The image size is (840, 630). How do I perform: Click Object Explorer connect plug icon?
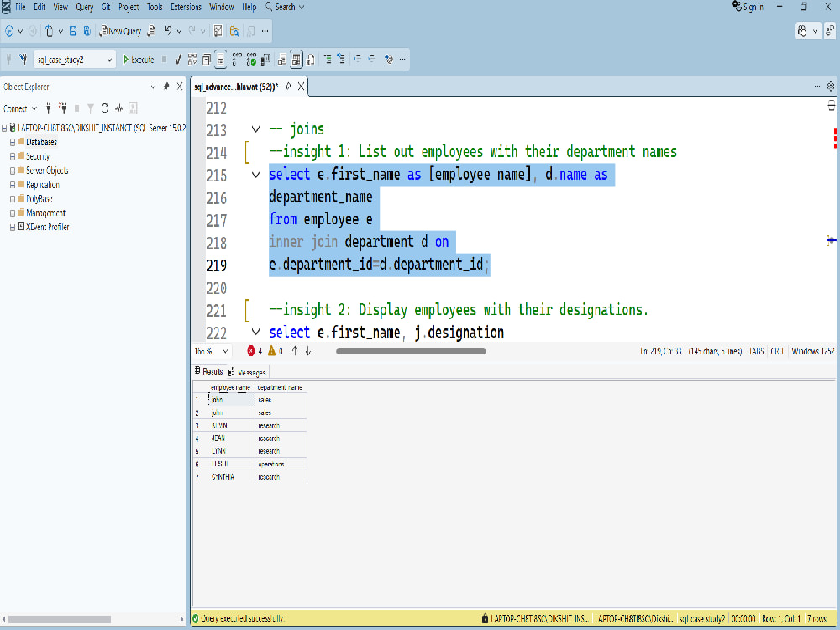(x=48, y=108)
